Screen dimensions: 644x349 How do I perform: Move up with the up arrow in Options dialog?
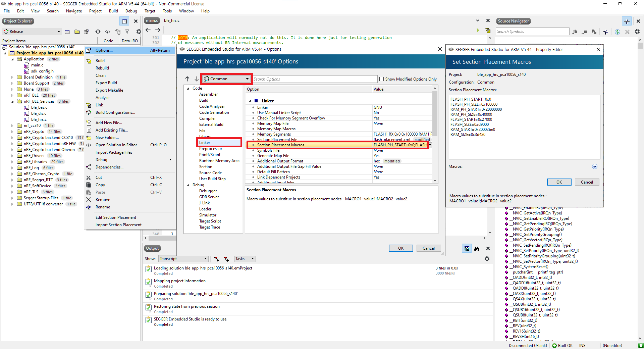click(187, 79)
